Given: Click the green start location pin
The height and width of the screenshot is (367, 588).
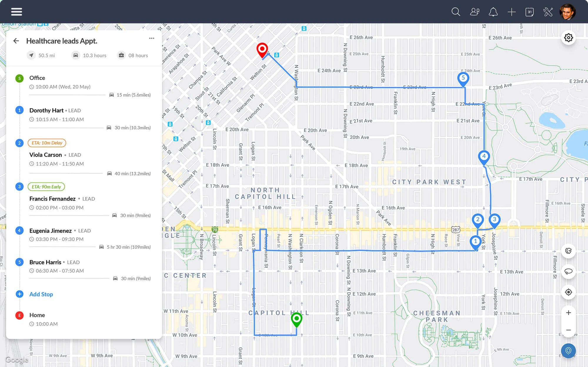Looking at the screenshot, I should 297,320.
